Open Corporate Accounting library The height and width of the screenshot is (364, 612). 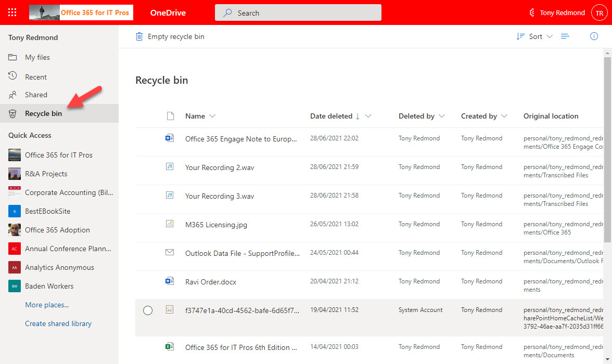click(x=69, y=192)
